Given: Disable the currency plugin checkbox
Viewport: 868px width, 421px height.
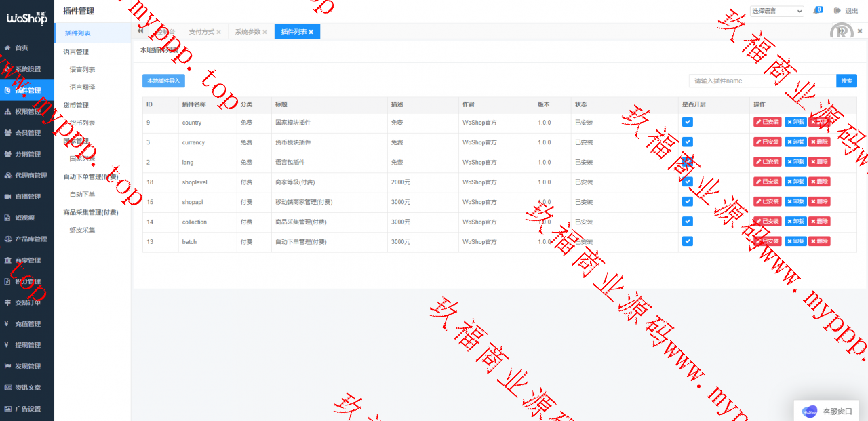Looking at the screenshot, I should point(687,142).
